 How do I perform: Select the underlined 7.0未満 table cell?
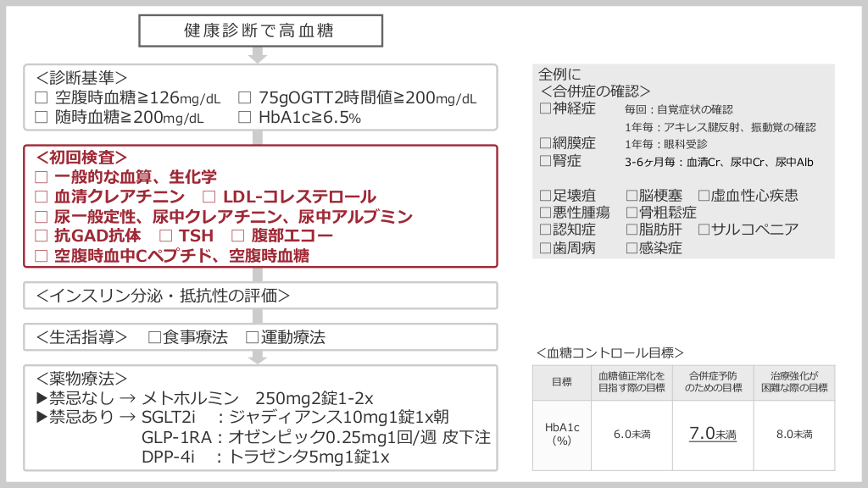point(712,435)
